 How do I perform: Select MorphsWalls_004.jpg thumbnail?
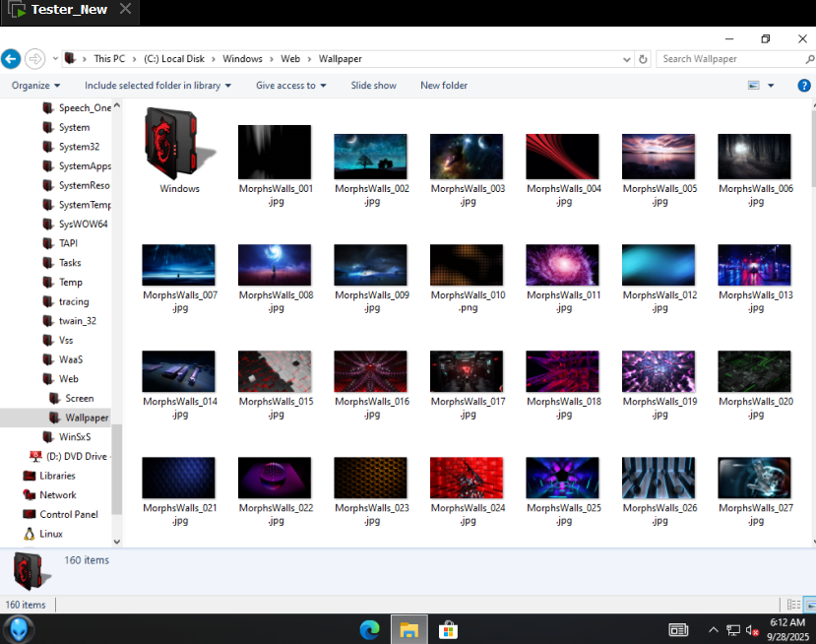point(563,157)
